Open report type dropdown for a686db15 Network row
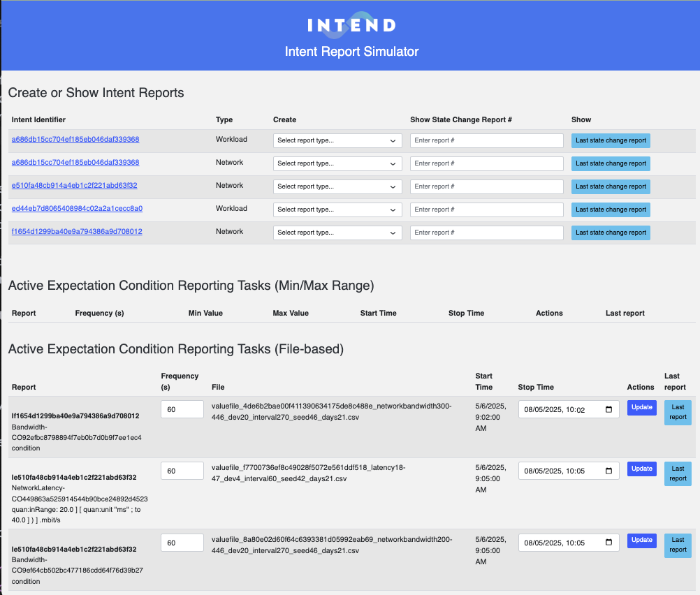Viewport: 700px width, 595px height. (x=337, y=163)
